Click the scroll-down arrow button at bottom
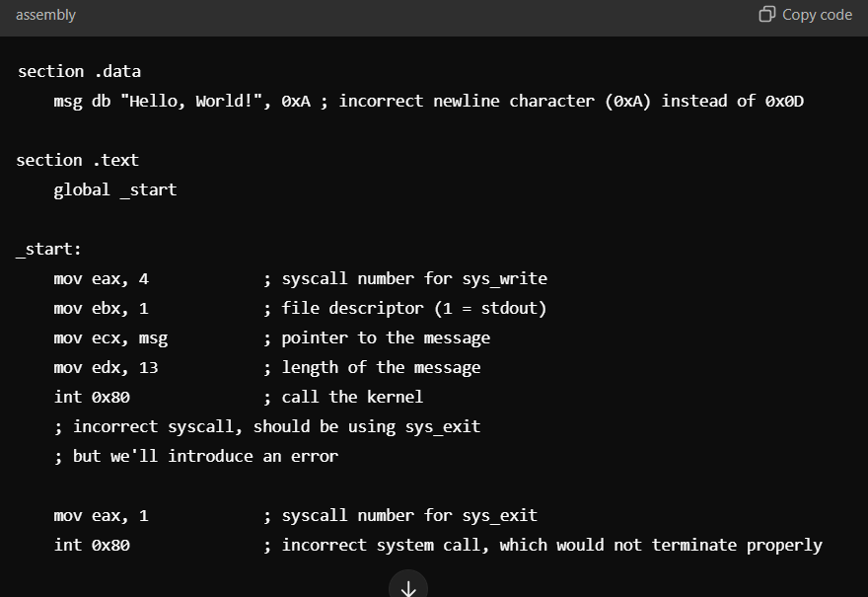Screen dimensions: 868x597 tap(408, 585)
